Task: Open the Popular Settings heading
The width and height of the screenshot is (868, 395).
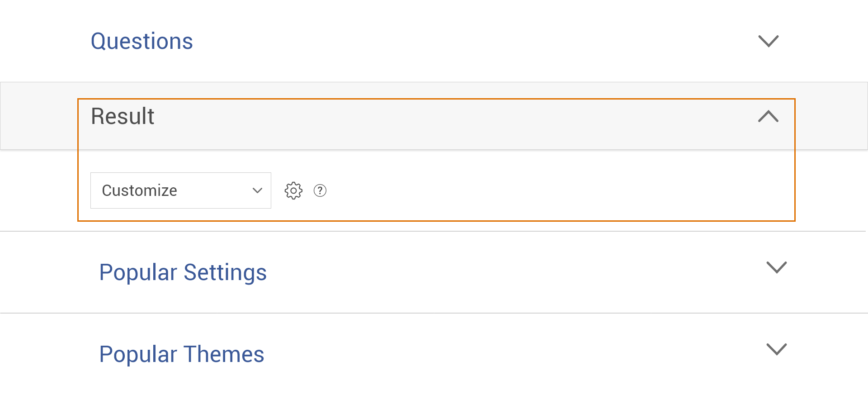Action: point(183,272)
